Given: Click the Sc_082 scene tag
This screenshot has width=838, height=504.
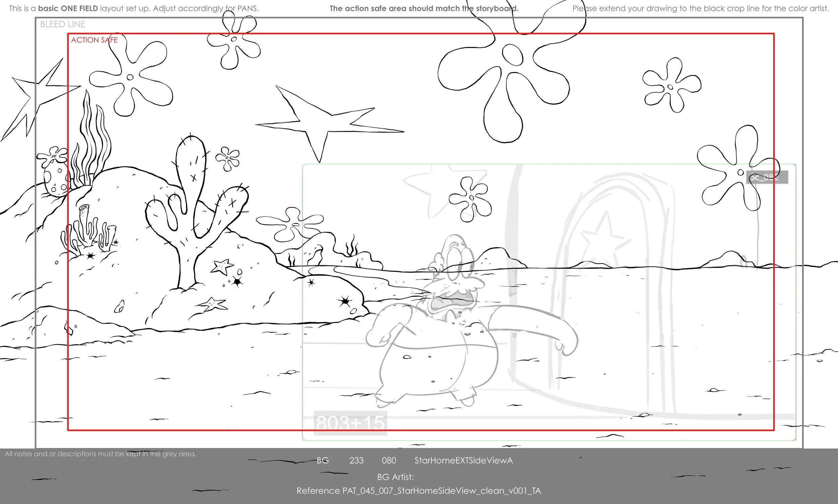Looking at the screenshot, I should 767,177.
